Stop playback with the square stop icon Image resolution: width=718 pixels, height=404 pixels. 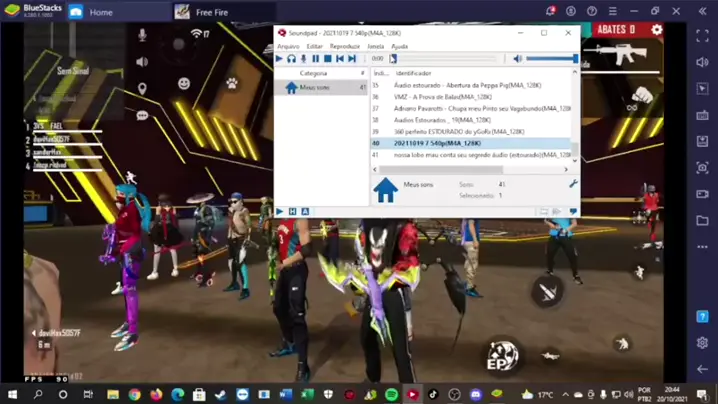(327, 59)
